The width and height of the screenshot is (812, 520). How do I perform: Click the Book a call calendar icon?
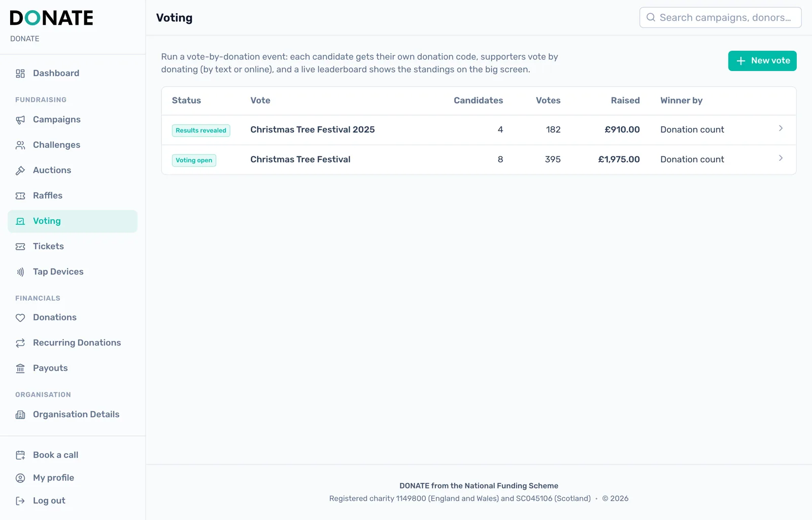click(x=20, y=455)
